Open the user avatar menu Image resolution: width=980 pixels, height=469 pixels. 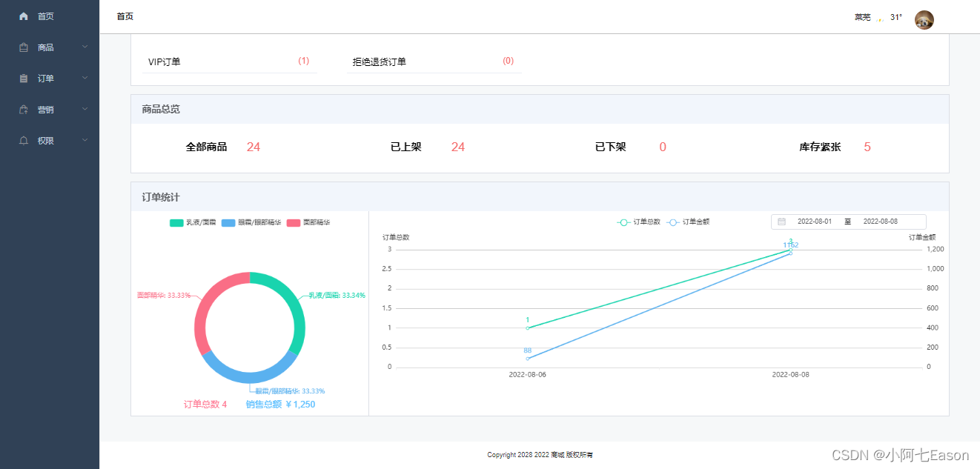(924, 20)
